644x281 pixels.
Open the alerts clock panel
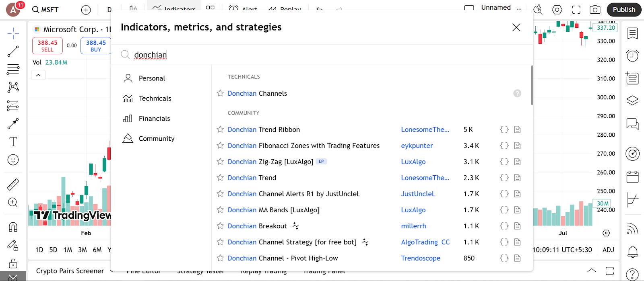click(633, 55)
